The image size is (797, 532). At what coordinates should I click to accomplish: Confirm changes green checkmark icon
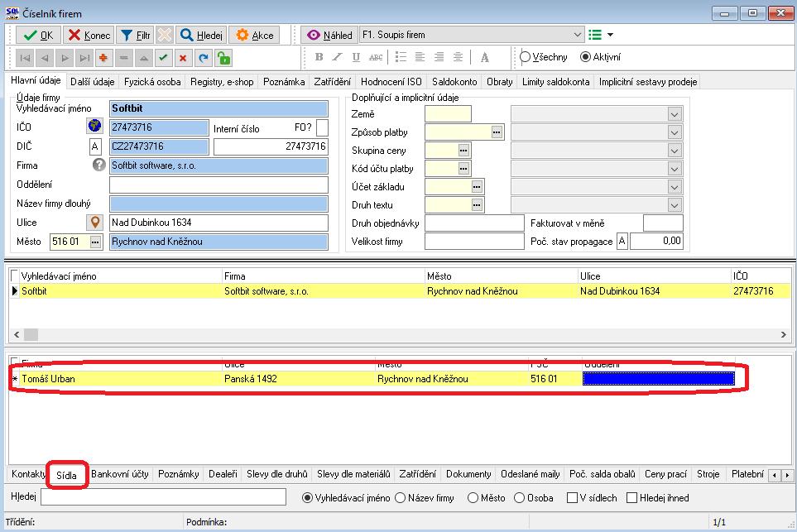coord(163,58)
